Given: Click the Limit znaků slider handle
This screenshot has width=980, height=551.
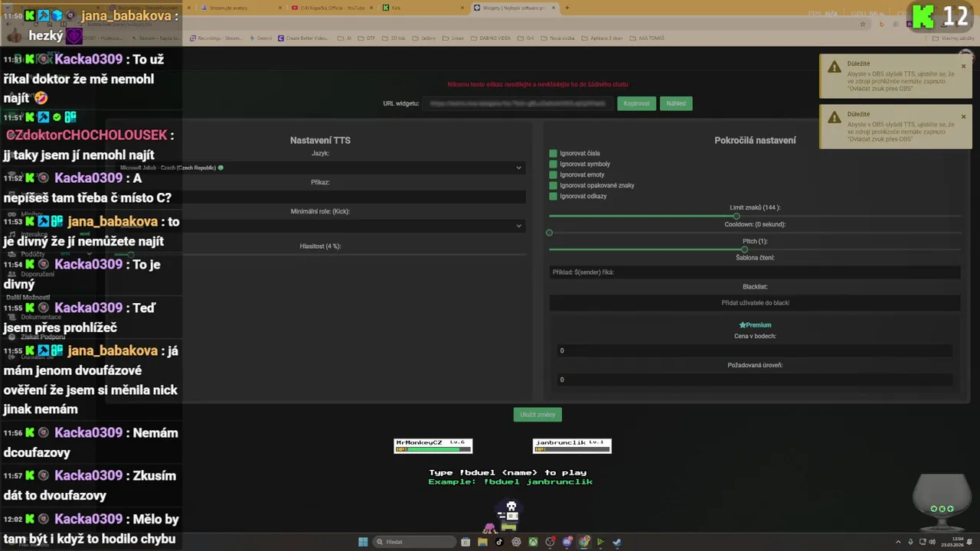Looking at the screenshot, I should tap(737, 217).
